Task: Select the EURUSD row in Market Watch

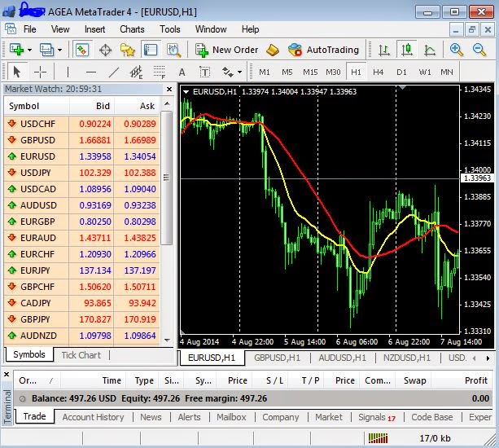Action: click(x=82, y=156)
